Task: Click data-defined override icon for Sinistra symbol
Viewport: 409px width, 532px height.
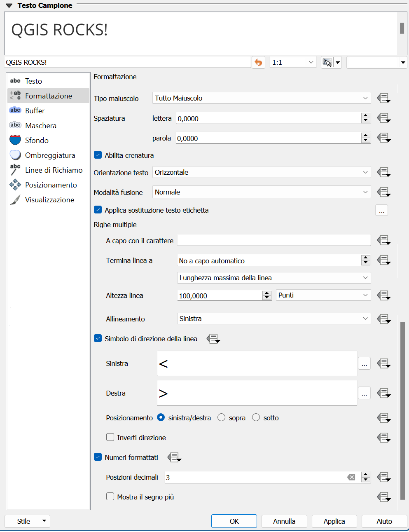Action: click(x=383, y=363)
